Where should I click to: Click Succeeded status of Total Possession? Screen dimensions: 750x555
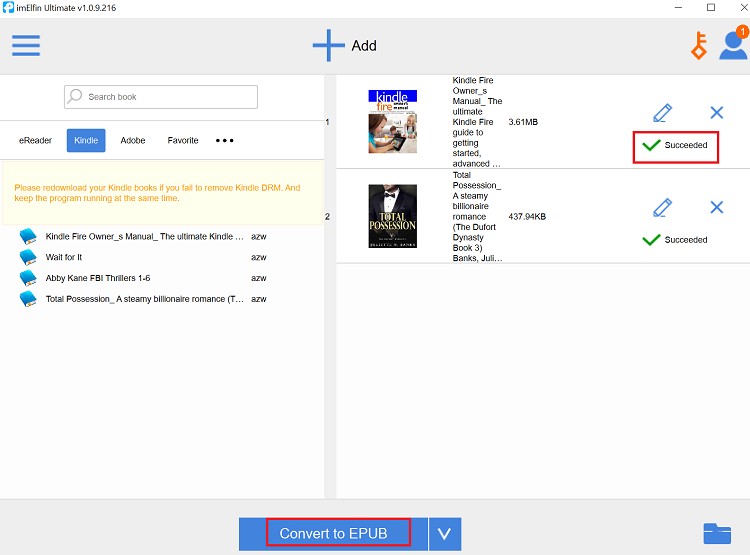click(674, 240)
